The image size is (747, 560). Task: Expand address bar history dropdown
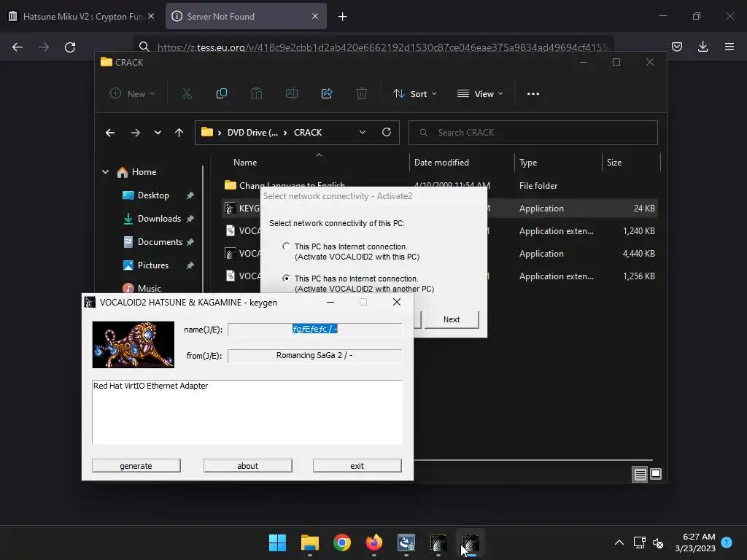tap(363, 133)
